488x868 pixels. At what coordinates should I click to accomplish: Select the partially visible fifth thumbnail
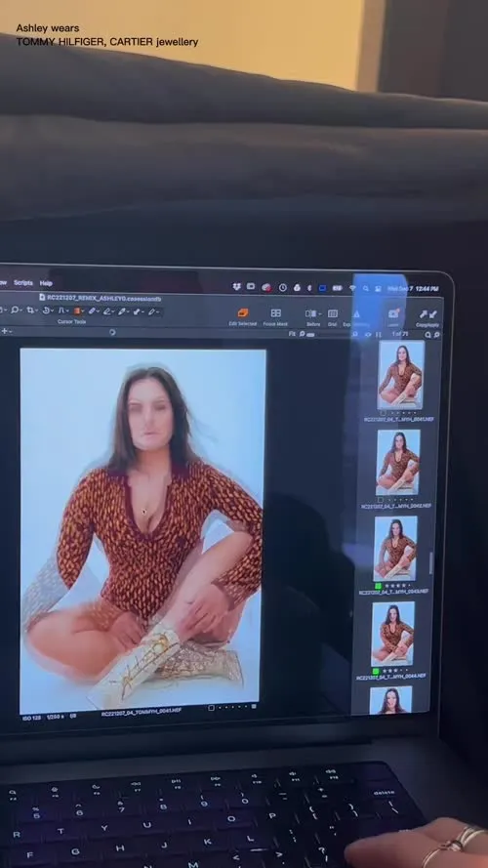390,700
